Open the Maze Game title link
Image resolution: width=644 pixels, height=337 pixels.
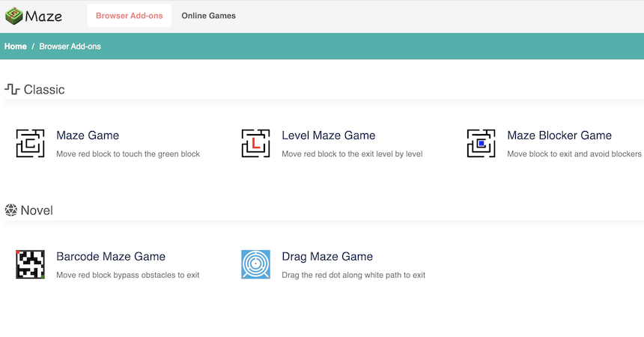click(x=88, y=136)
